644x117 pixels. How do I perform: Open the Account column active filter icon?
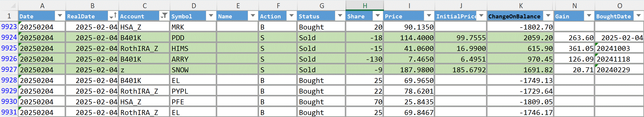(164, 16)
